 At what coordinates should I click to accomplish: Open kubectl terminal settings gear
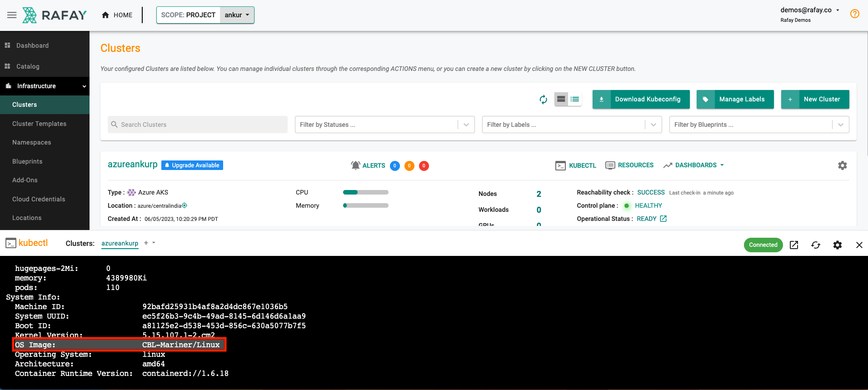pyautogui.click(x=838, y=245)
